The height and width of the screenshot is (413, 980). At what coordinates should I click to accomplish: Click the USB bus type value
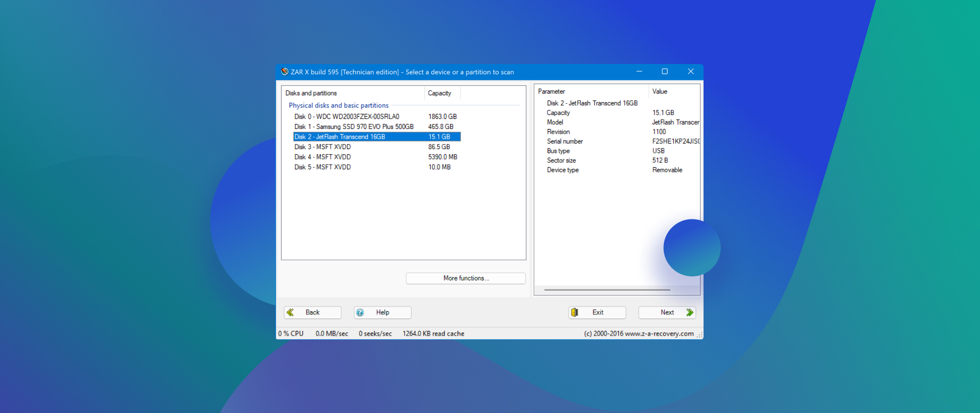pos(658,151)
